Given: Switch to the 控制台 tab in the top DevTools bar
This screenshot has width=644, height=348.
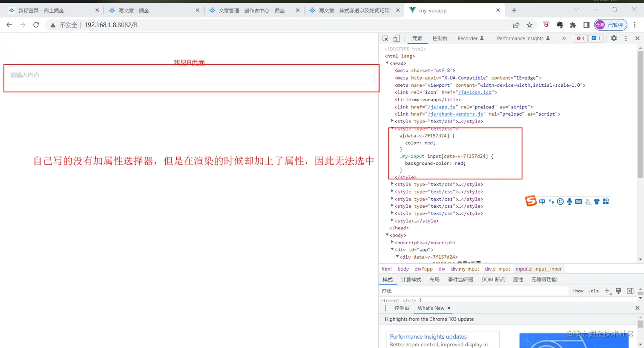Looking at the screenshot, I should coord(440,38).
